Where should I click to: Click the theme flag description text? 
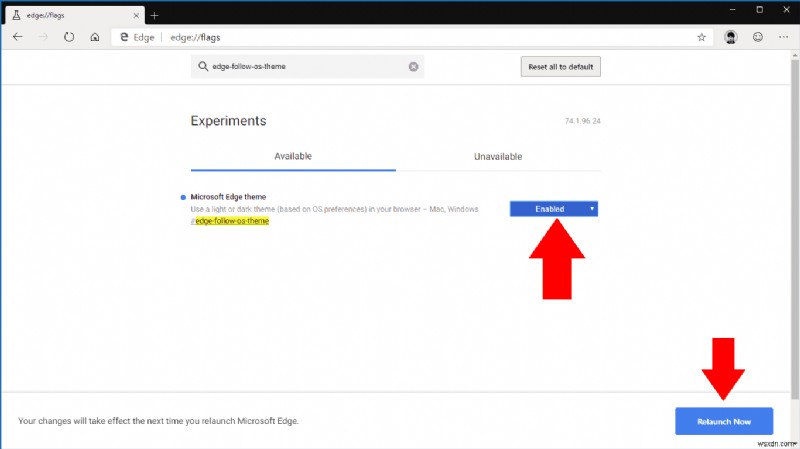pos(334,209)
